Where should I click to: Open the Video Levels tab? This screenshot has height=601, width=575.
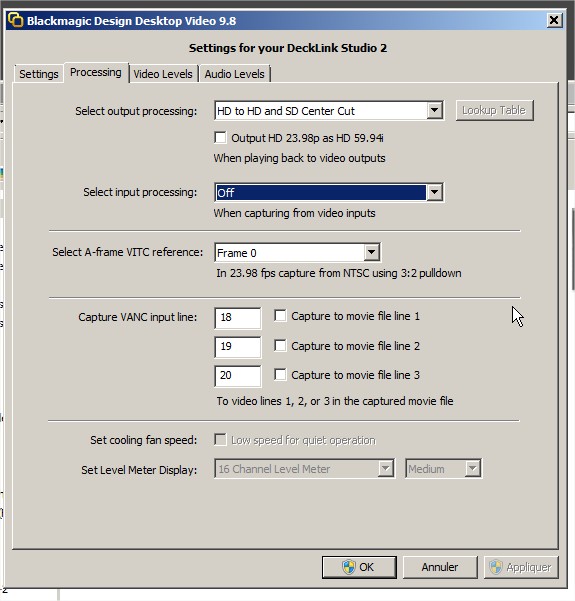pyautogui.click(x=163, y=74)
